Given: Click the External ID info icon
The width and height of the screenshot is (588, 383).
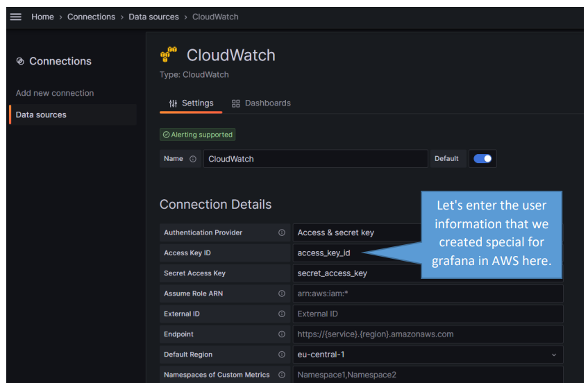Looking at the screenshot, I should point(282,314).
